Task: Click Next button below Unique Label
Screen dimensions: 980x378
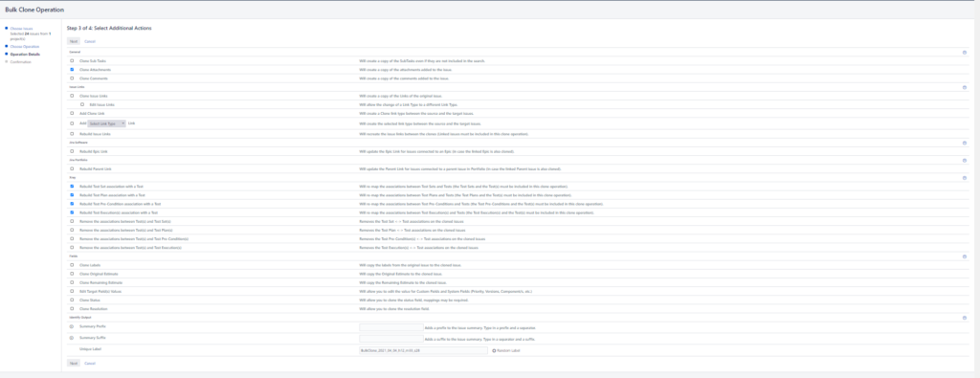Action: tap(73, 363)
